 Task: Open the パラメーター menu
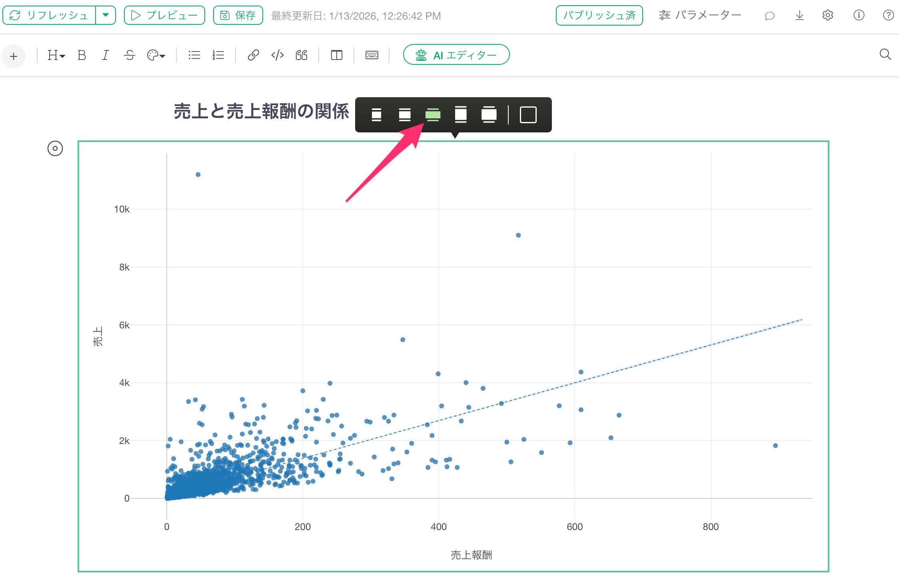pos(700,15)
